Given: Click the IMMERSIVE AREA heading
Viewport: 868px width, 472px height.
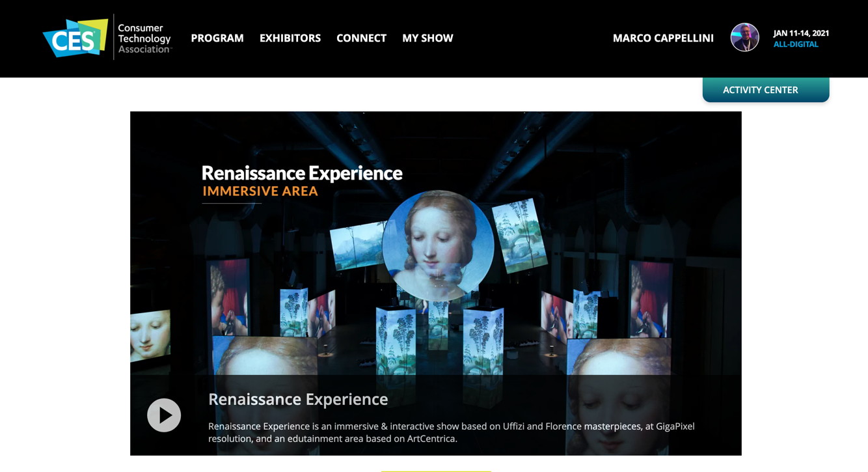Looking at the screenshot, I should coord(260,191).
